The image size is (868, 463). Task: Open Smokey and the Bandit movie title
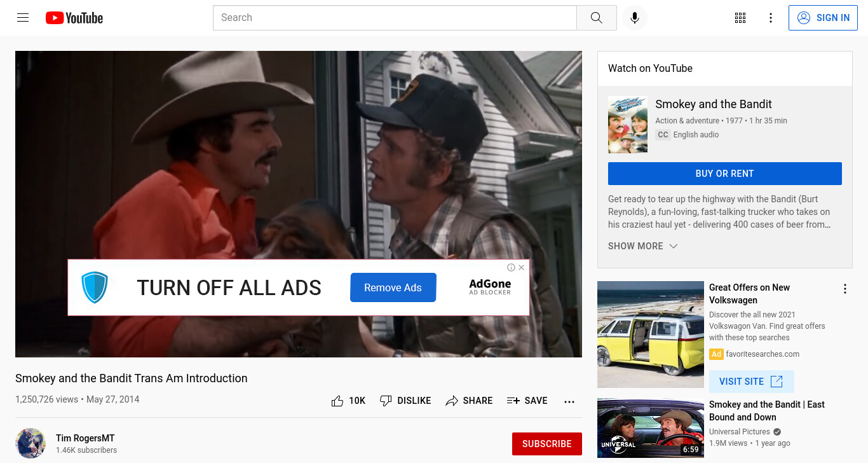coord(714,104)
